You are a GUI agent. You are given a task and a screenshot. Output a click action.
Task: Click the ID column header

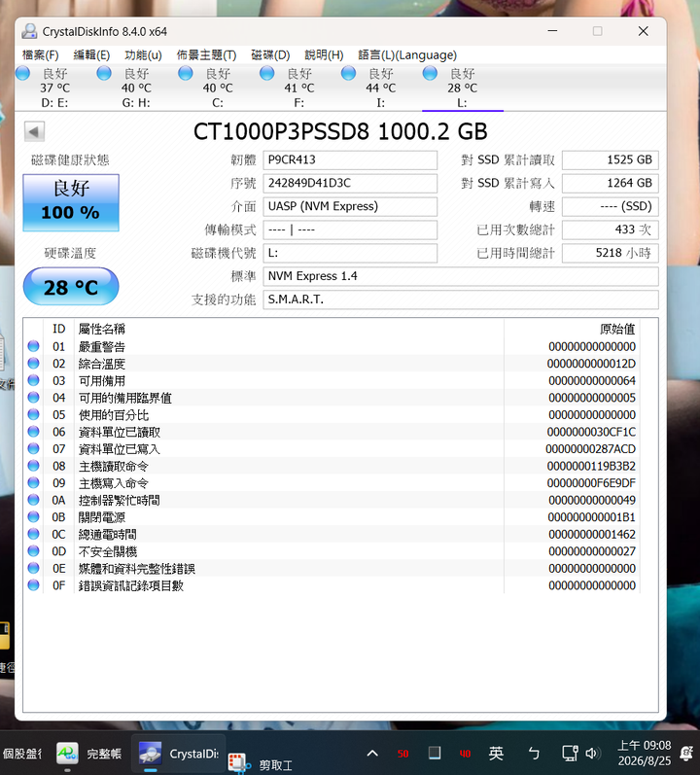coord(58,329)
